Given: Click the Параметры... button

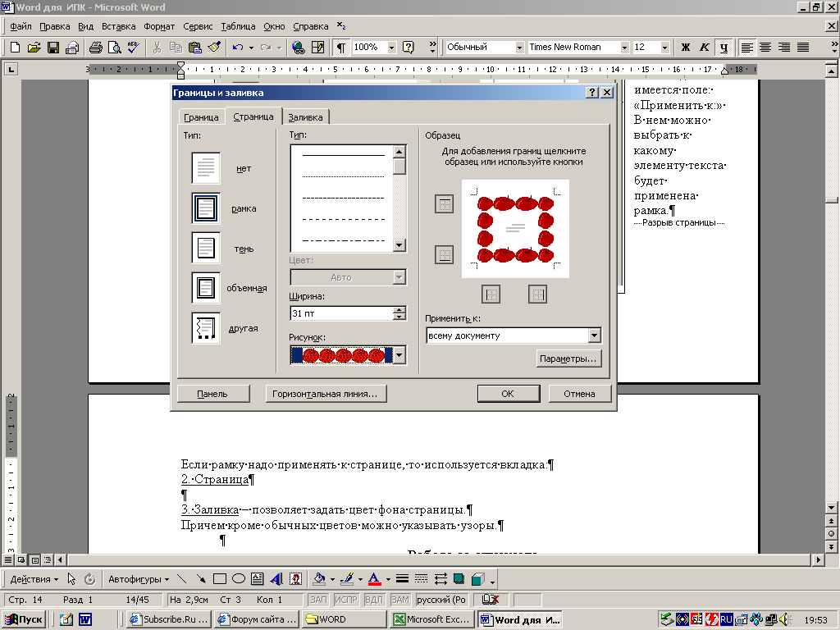Looking at the screenshot, I should pyautogui.click(x=568, y=358).
